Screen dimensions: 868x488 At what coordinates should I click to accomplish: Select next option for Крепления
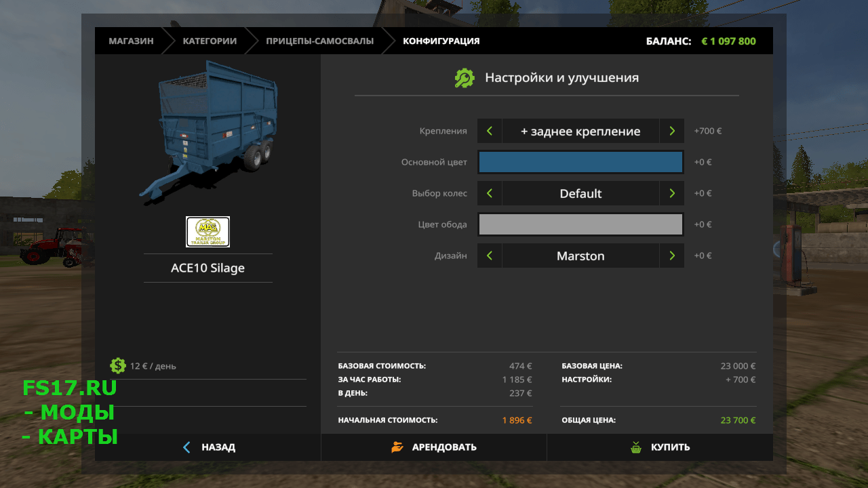point(671,131)
